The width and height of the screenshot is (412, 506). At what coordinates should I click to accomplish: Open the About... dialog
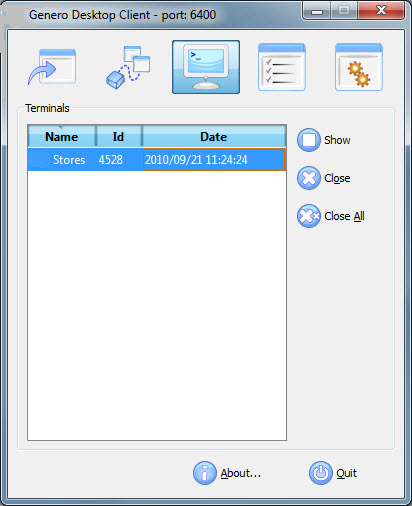tap(227, 473)
